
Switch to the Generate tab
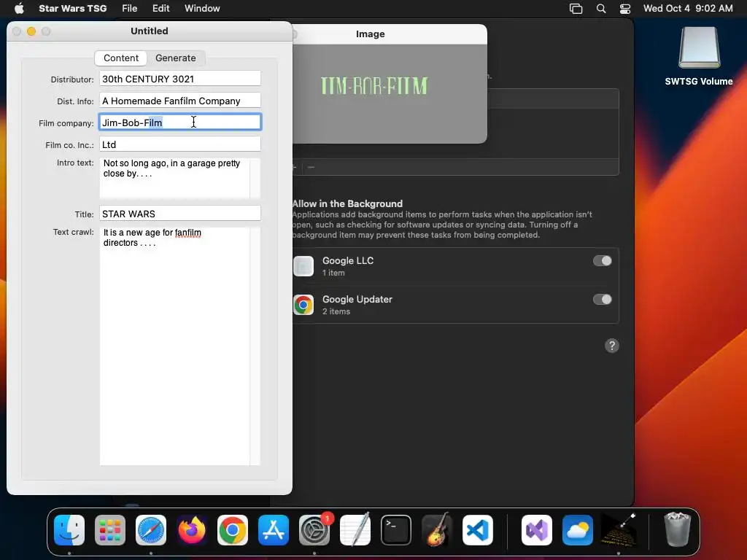click(175, 58)
